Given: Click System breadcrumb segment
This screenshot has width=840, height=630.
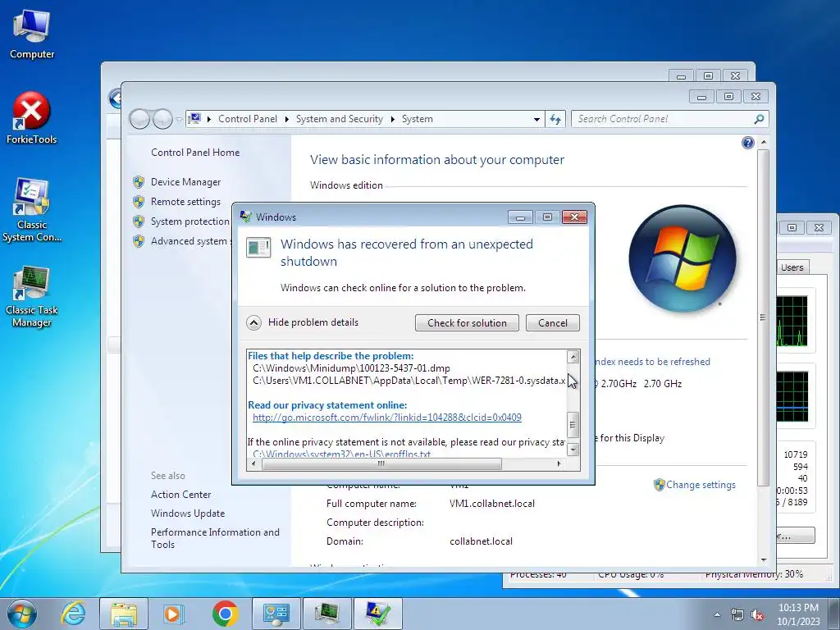Looking at the screenshot, I should point(418,119).
